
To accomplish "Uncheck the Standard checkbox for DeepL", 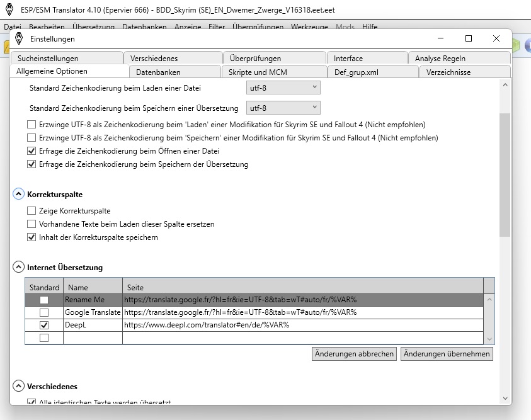I will pyautogui.click(x=44, y=326).
